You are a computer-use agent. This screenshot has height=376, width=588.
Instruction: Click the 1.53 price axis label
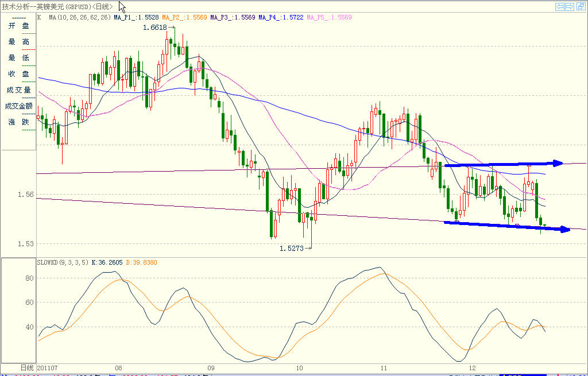[25, 243]
